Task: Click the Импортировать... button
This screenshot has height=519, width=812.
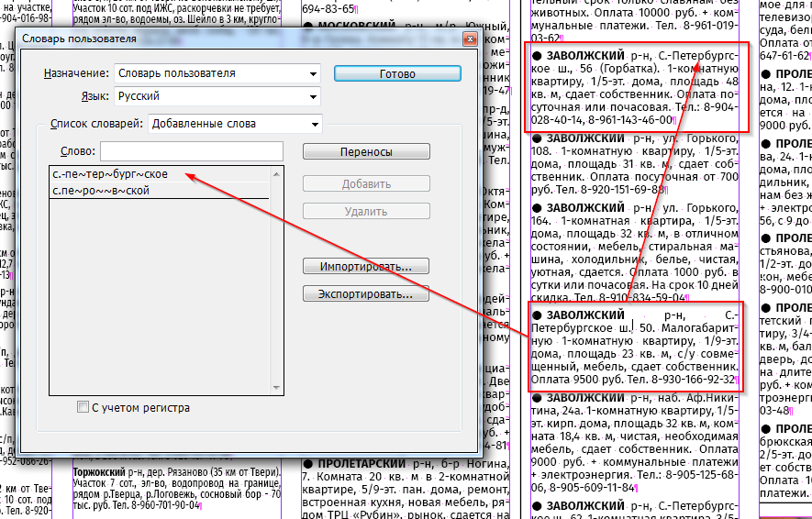Action: coord(365,267)
